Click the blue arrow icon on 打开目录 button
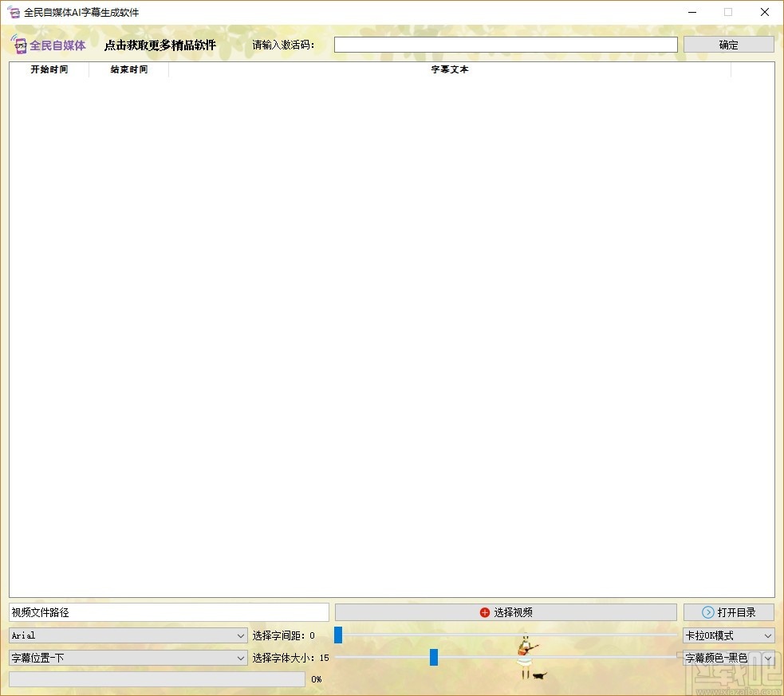784x696 pixels. (709, 611)
